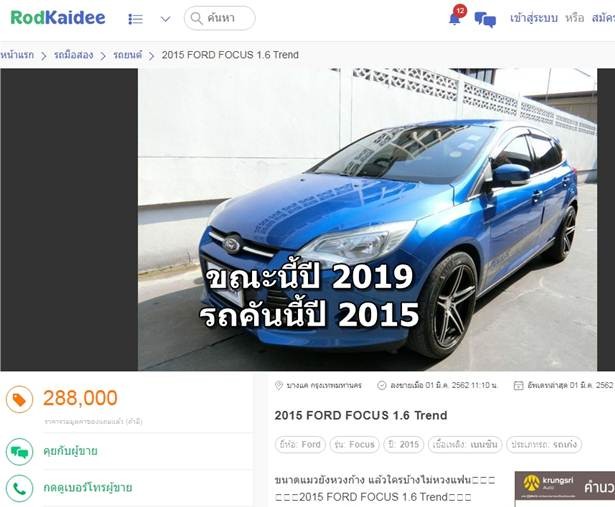Open the notifications bell icon
The image size is (615, 507).
[455, 18]
